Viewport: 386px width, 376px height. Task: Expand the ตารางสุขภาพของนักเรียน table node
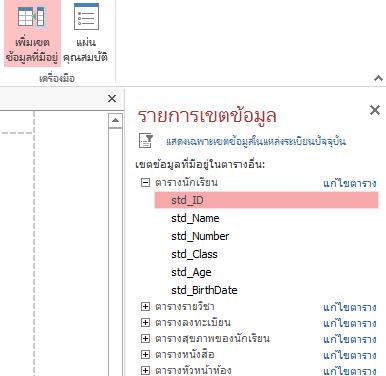pos(145,338)
